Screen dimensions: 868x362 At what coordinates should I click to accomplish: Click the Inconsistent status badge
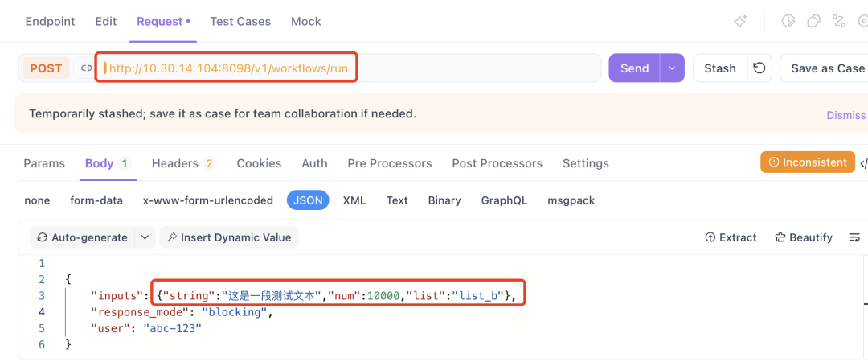[x=808, y=162]
